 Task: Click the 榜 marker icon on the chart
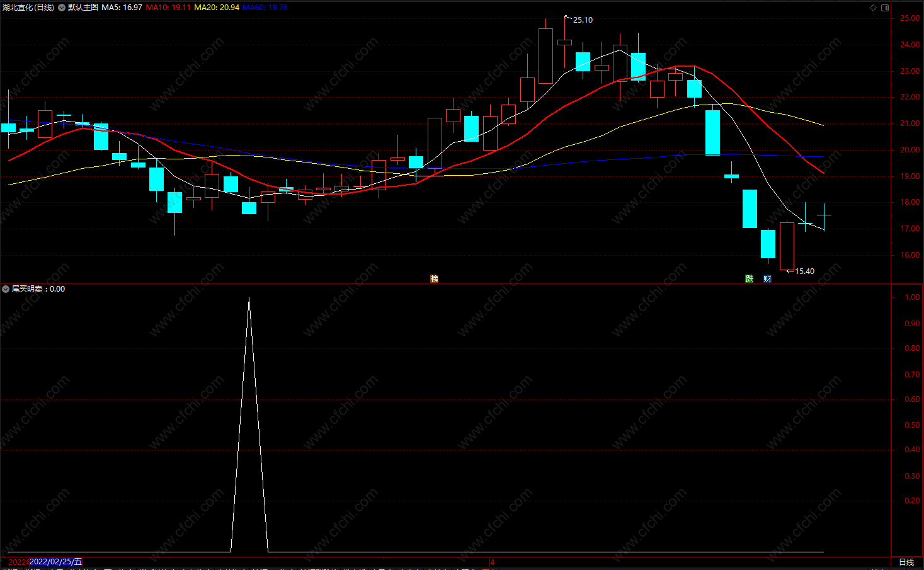[434, 278]
